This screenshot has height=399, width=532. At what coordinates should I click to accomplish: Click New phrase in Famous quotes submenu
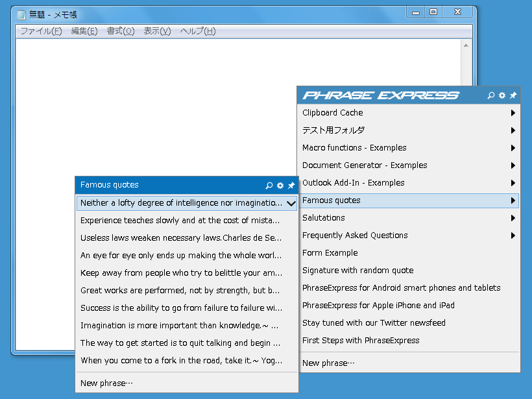pos(187,383)
